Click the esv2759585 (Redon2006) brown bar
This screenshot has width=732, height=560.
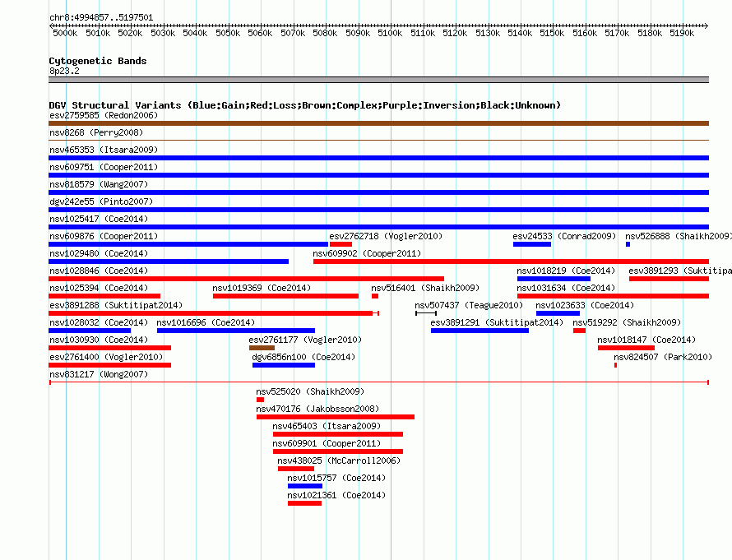click(x=378, y=123)
